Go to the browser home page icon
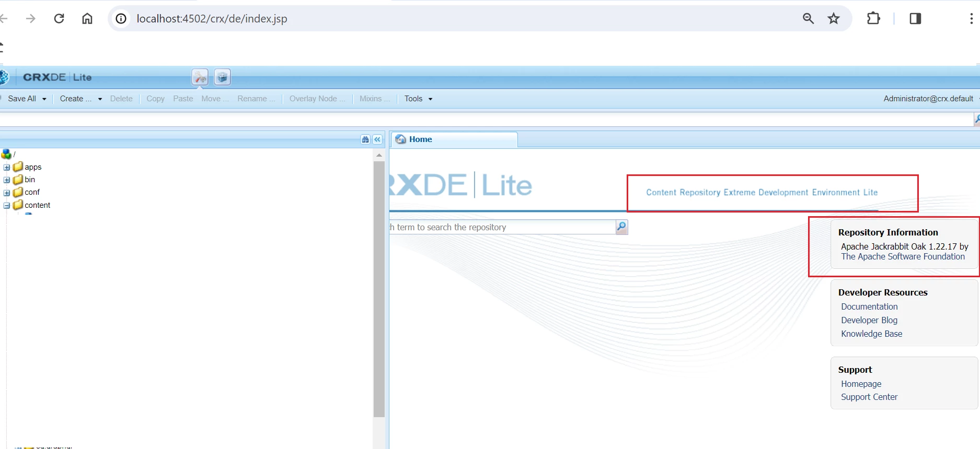Viewport: 980px width, 449px height. pyautogui.click(x=87, y=19)
